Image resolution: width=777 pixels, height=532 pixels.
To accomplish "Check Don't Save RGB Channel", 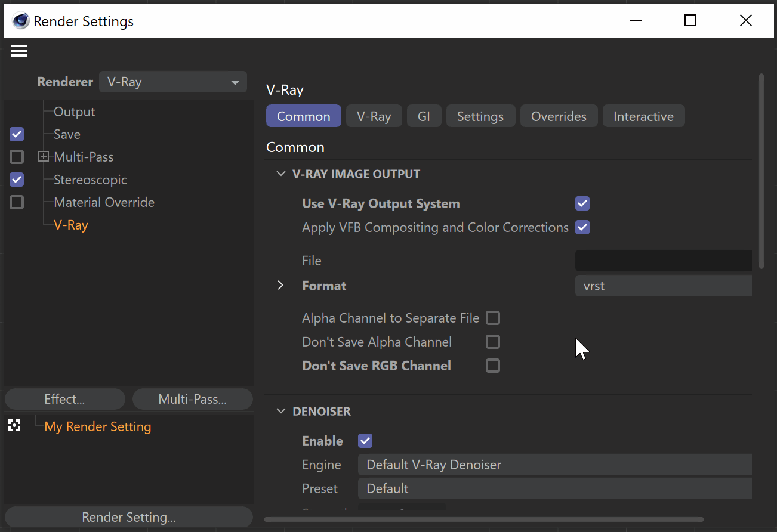I will (x=493, y=366).
